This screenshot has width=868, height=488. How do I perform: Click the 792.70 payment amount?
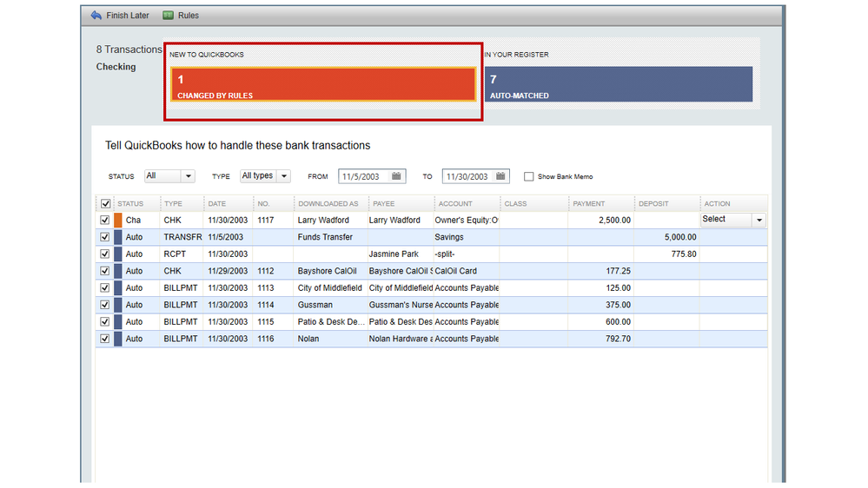pyautogui.click(x=618, y=339)
